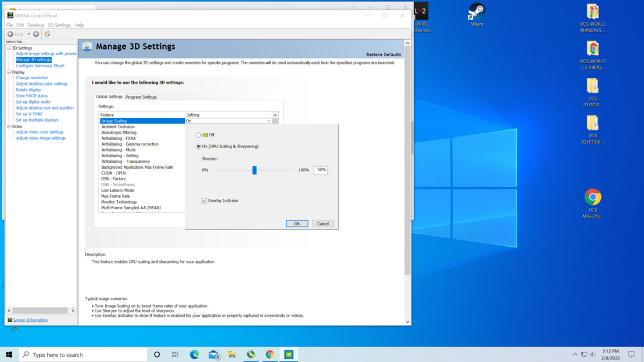This screenshot has height=362, width=644.
Task: Click OK in the Image Scaling popup
Action: point(297,224)
